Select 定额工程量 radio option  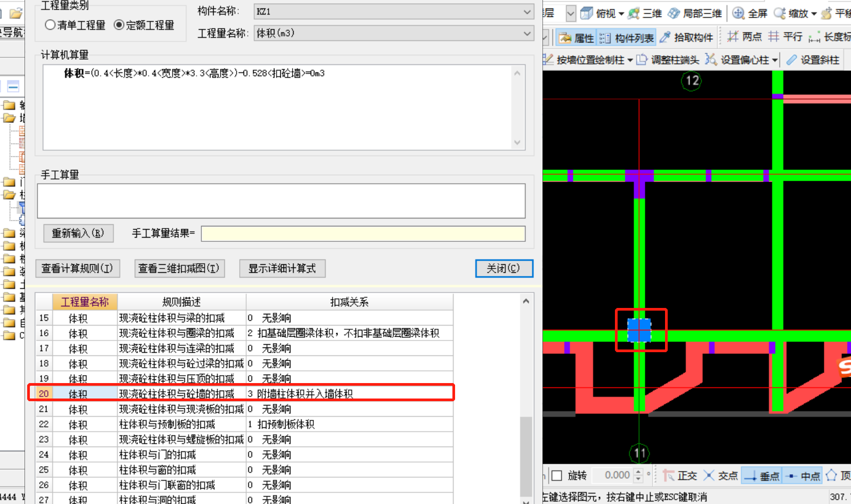click(x=144, y=25)
